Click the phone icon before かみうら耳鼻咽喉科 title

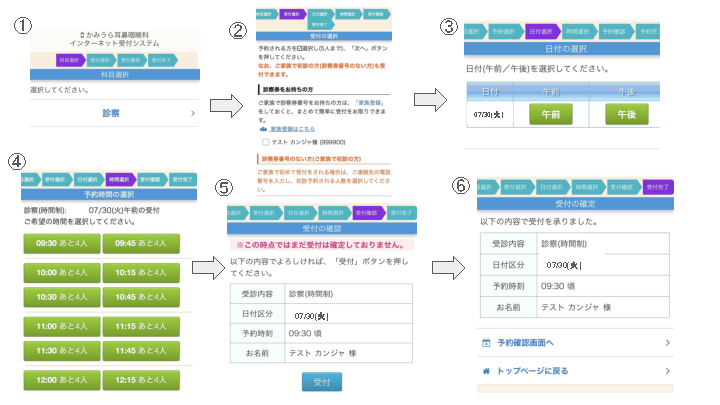pos(82,35)
